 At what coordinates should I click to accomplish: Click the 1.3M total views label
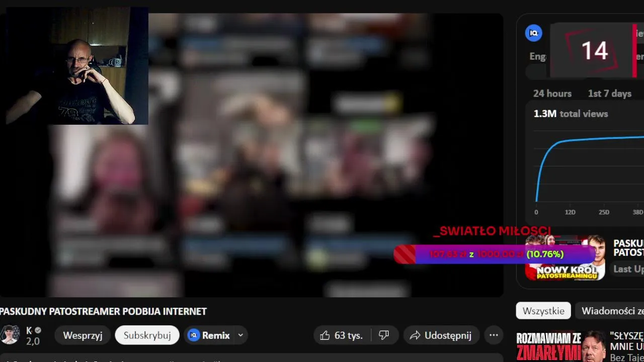tap(571, 114)
